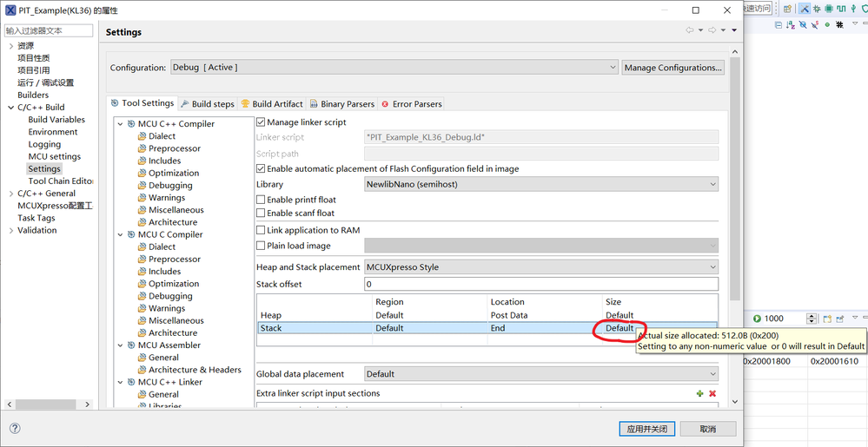This screenshot has height=447, width=868.
Task: Click the green plus add-section icon
Action: 699,394
